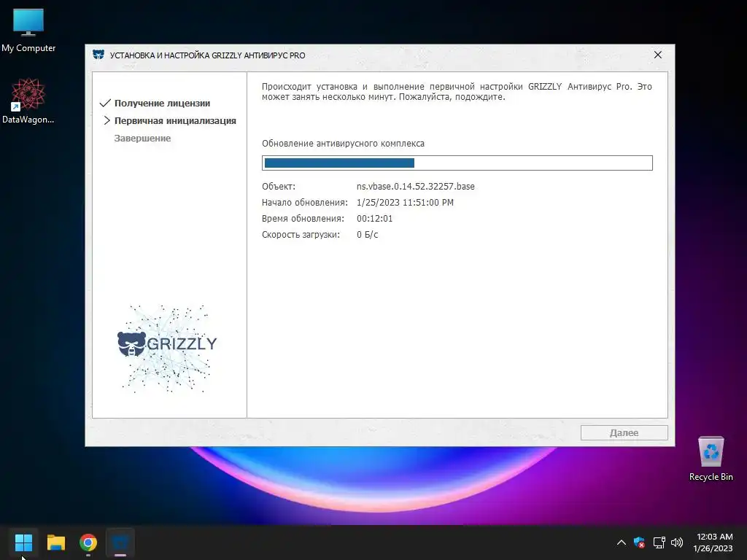Click the Время обновления: label
The height and width of the screenshot is (560, 747).
pos(303,219)
